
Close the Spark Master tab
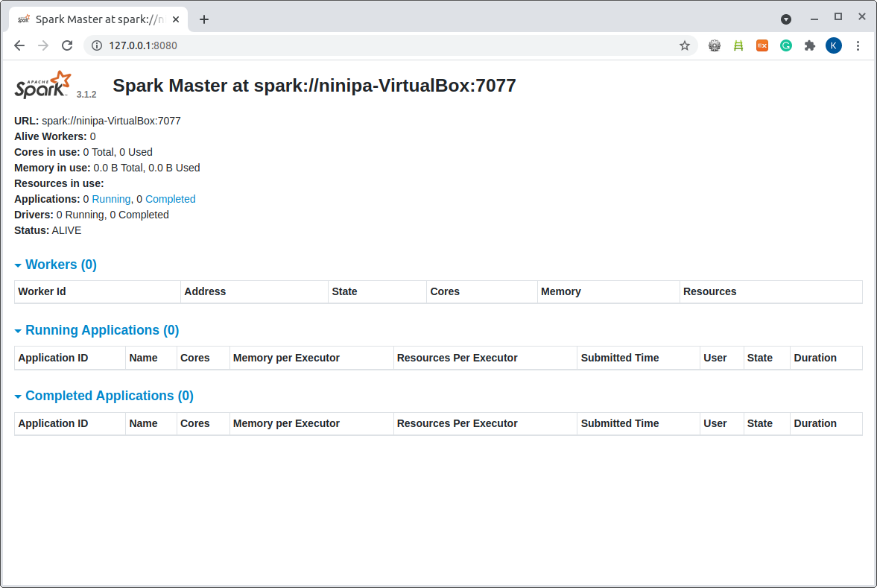176,19
